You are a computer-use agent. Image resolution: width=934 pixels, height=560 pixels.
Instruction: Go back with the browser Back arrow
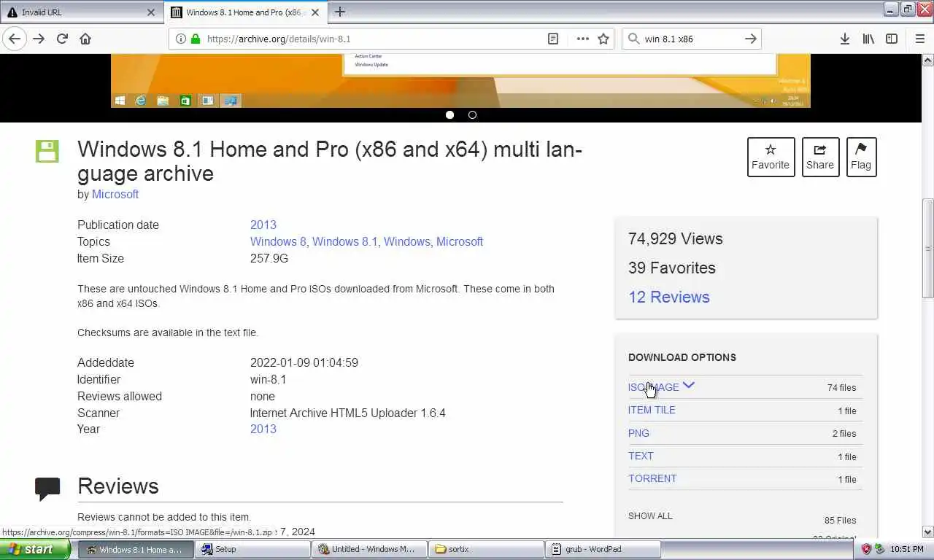coord(15,39)
